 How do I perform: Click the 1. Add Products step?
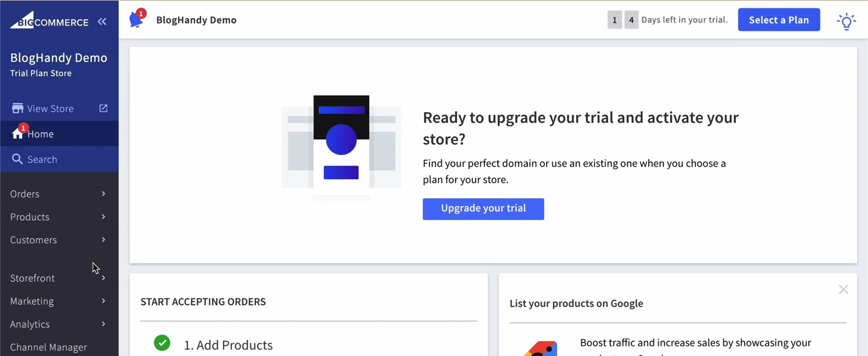pyautogui.click(x=228, y=345)
